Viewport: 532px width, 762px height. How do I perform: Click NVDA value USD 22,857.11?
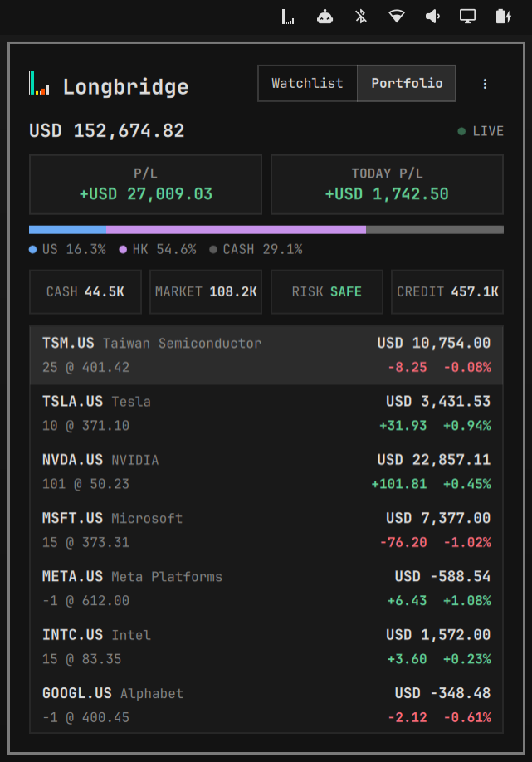pyautogui.click(x=434, y=460)
